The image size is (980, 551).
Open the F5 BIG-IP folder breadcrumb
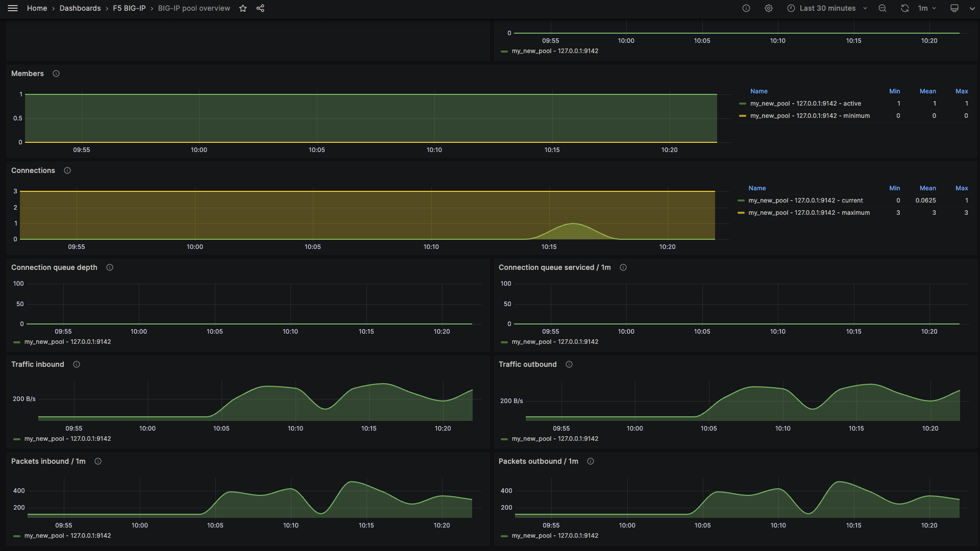coord(129,8)
